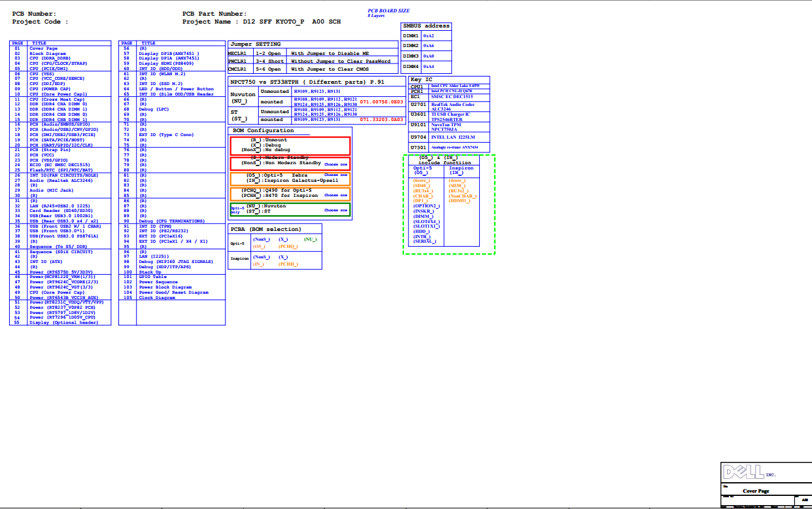Click the PCBA (BOM selection) heading
Image resolution: width=812 pixels, height=509 pixels.
click(265, 230)
